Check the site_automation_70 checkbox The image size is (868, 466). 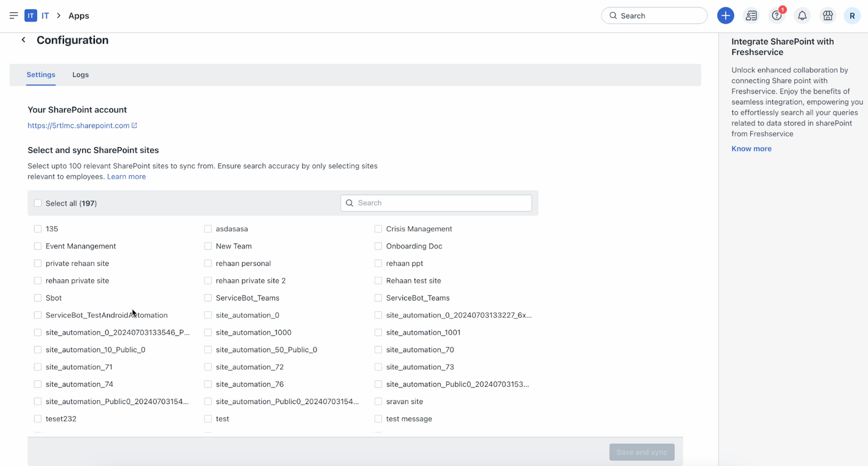pyautogui.click(x=378, y=350)
